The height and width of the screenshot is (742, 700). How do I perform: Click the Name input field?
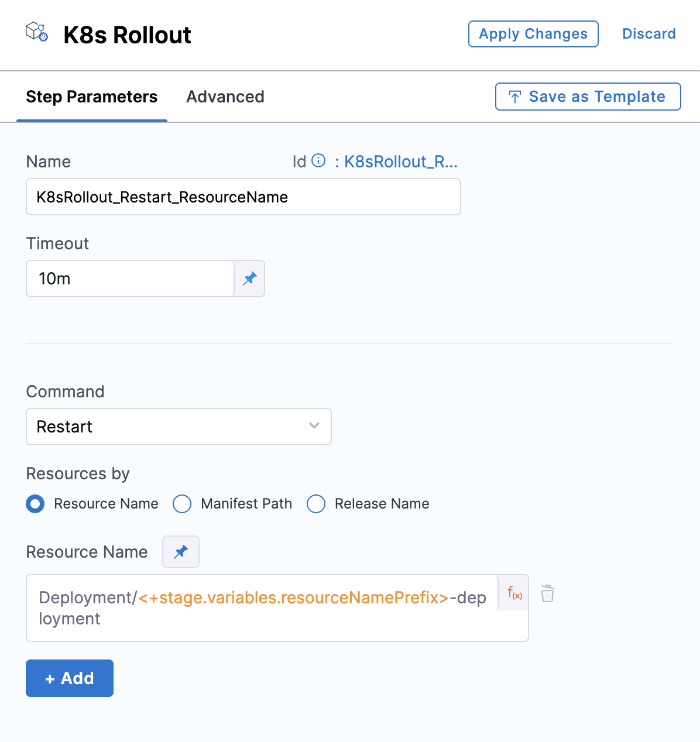pyautogui.click(x=243, y=197)
